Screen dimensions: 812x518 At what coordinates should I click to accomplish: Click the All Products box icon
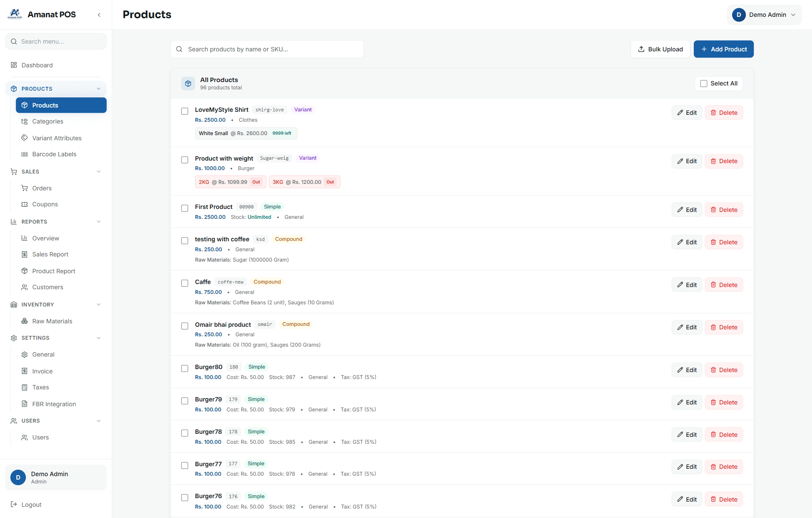[x=188, y=83]
